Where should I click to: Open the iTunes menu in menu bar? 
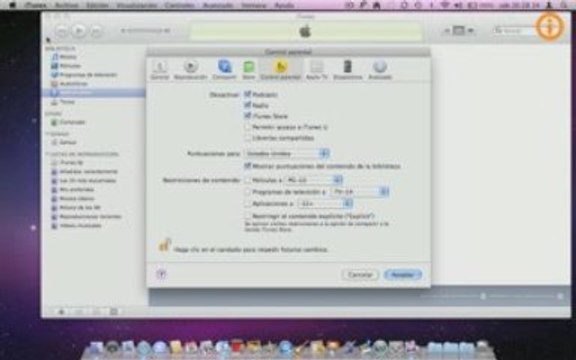(36, 5)
